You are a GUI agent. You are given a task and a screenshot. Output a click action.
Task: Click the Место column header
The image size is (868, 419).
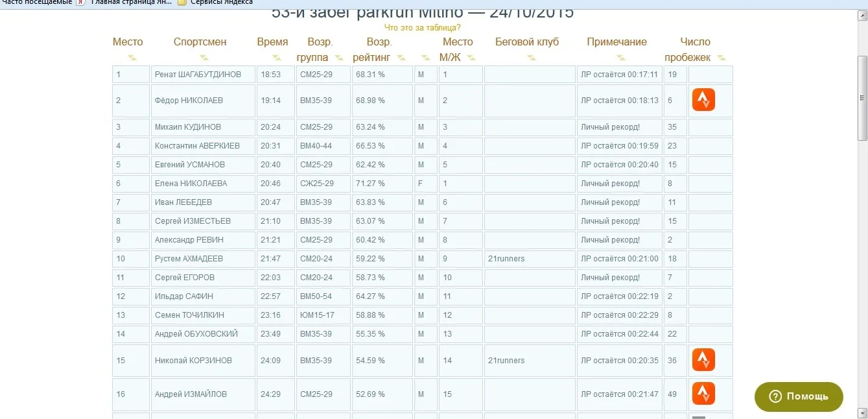click(128, 42)
